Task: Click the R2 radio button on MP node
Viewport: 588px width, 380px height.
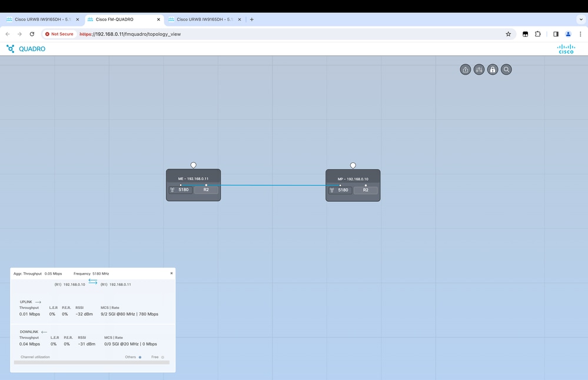Action: [366, 190]
